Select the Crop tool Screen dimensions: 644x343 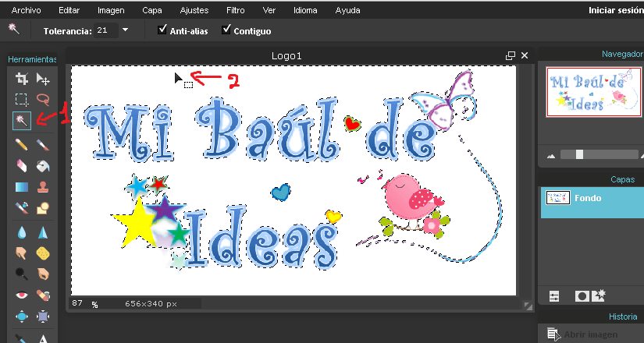(x=22, y=79)
